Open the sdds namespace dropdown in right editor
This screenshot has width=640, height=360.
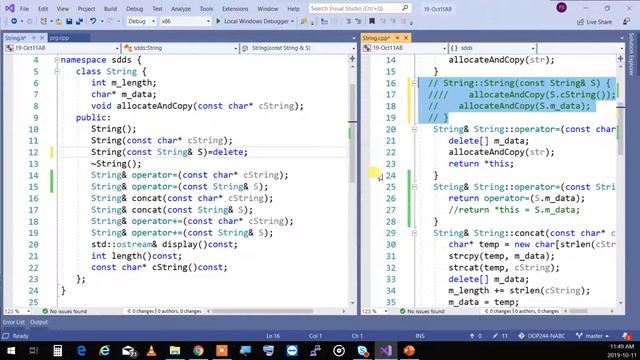(x=492, y=48)
